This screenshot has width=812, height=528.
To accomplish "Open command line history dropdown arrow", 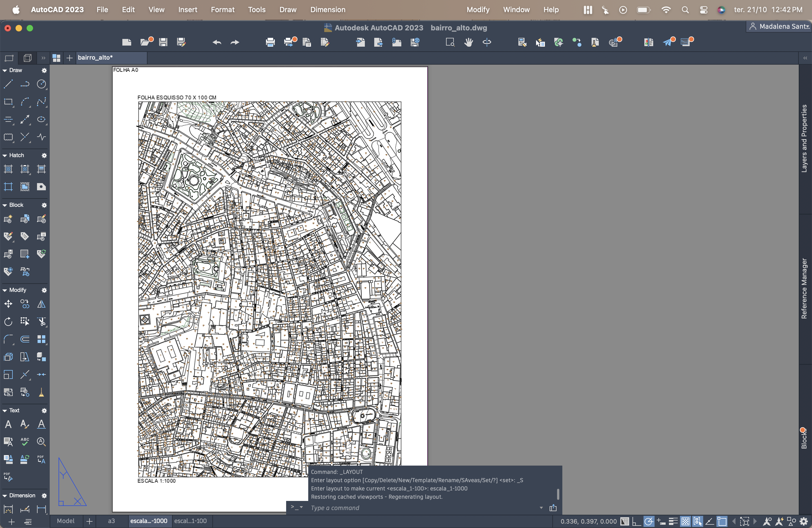I will pyautogui.click(x=541, y=508).
